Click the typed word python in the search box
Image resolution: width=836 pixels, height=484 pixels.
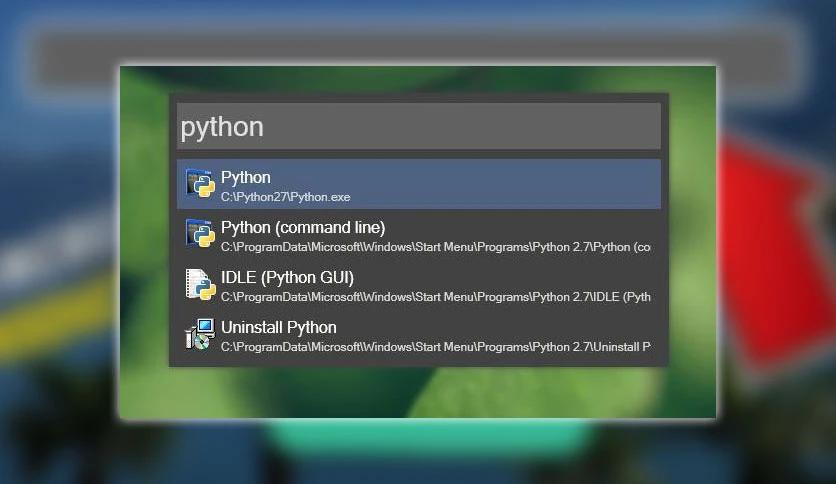click(222, 128)
